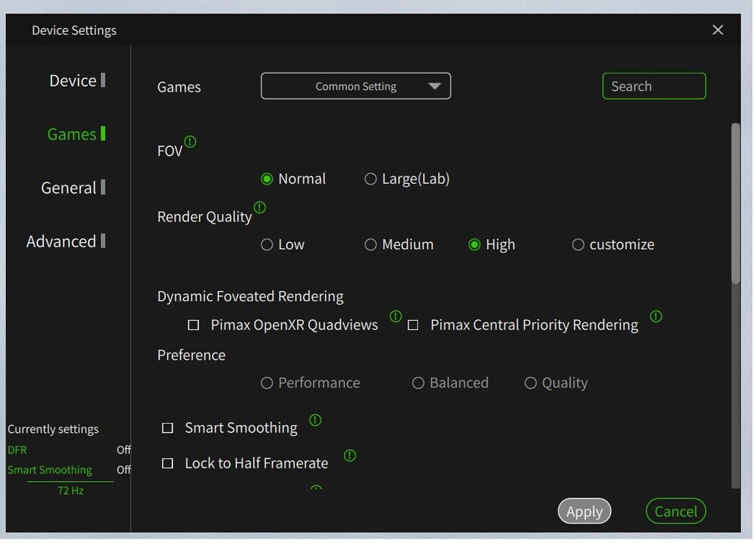Click info icon beside Pimax OpenXR Quadviews
The image size is (756, 544).
pos(395,316)
